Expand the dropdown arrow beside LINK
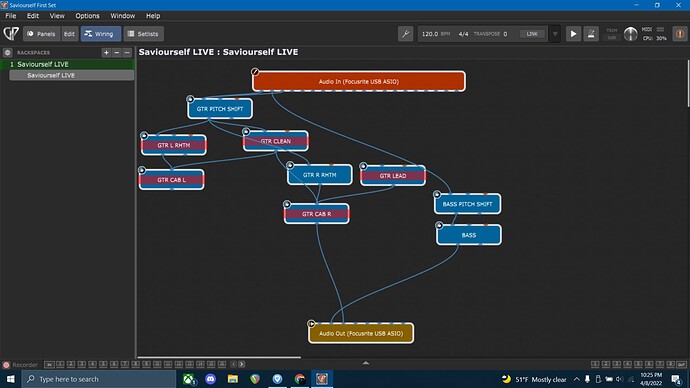 point(555,34)
